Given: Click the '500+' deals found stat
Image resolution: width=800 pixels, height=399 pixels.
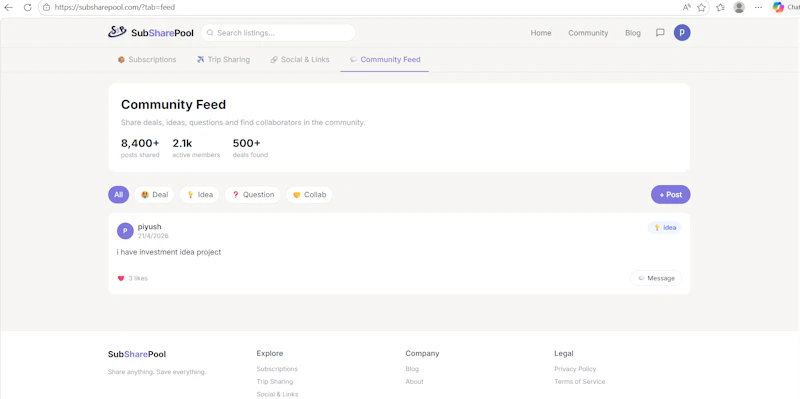Looking at the screenshot, I should pos(246,143).
